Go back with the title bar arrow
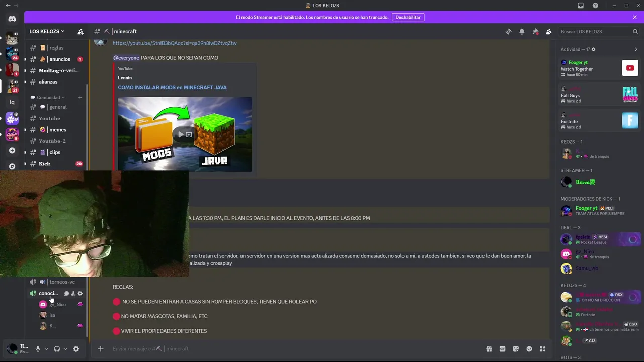The width and height of the screenshot is (644, 362). click(8, 5)
